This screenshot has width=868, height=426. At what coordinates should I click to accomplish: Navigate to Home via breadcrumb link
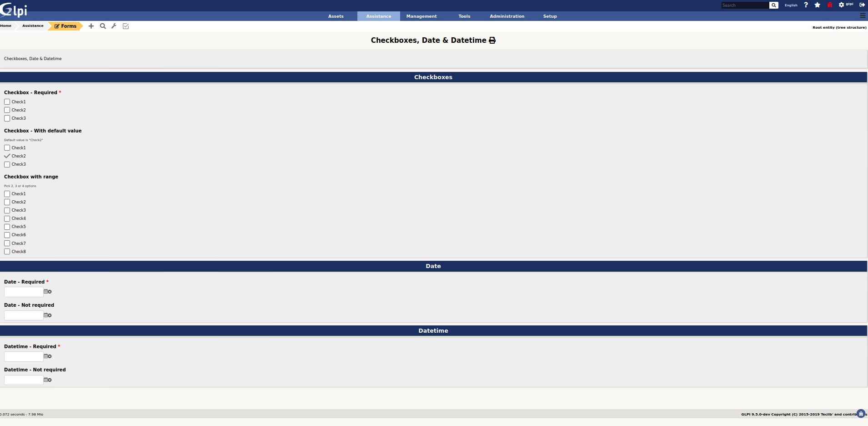point(5,25)
